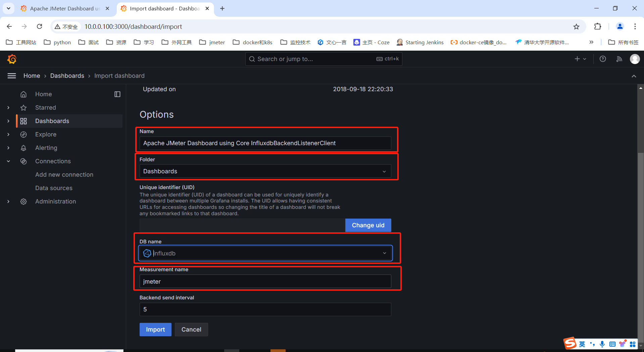Click the Alerting bell icon
This screenshot has height=352, width=644.
click(x=23, y=148)
